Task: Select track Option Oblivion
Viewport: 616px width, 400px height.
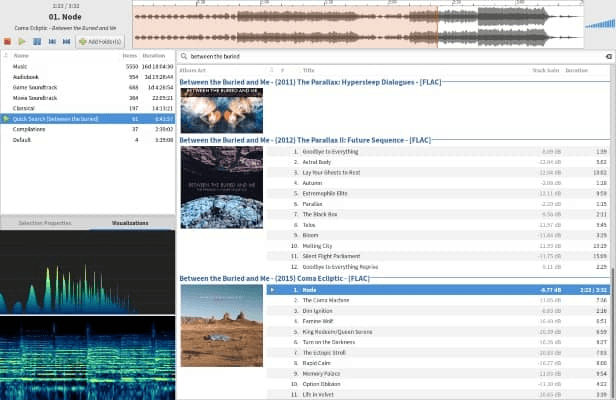Action: pos(438,384)
